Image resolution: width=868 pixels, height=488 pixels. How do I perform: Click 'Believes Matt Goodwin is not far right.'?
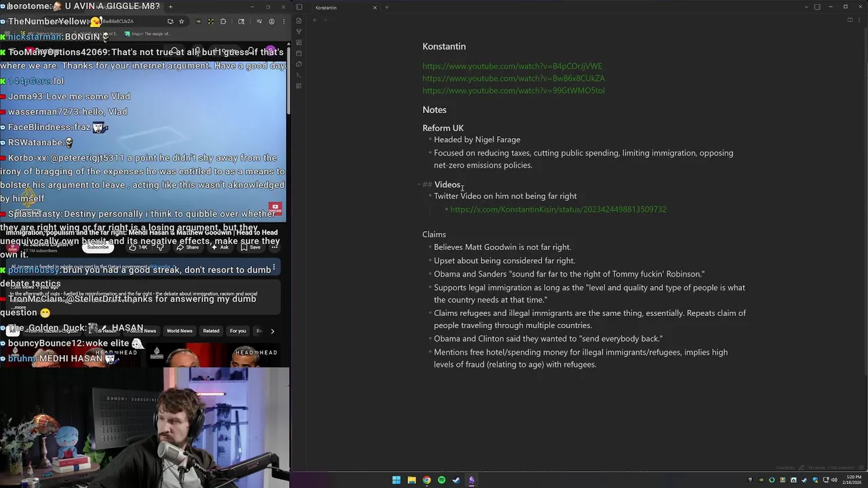point(502,247)
